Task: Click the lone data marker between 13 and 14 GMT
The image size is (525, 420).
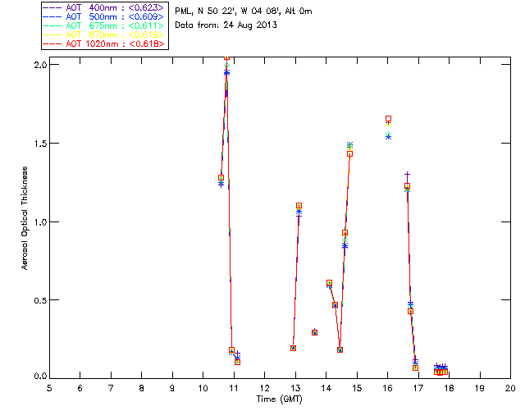Action: coord(314,332)
